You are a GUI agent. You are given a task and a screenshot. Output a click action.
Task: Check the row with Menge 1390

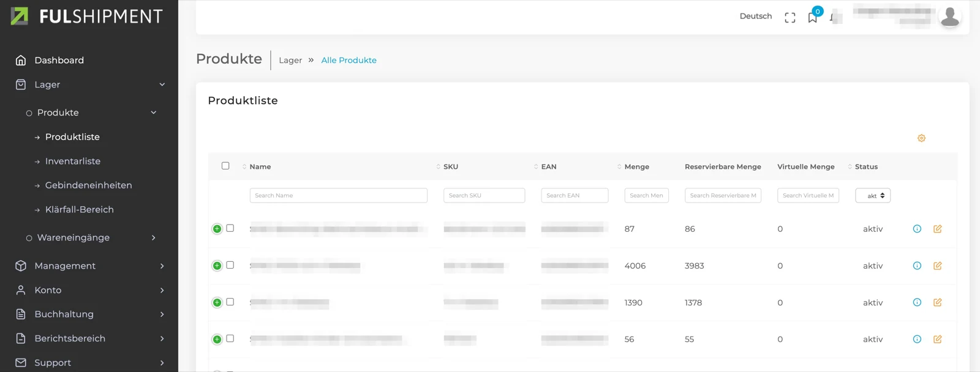pos(230,302)
